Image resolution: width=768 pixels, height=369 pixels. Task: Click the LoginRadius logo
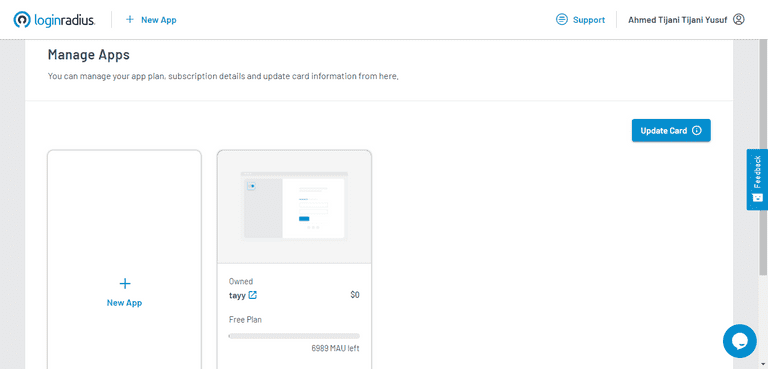pyautogui.click(x=54, y=20)
